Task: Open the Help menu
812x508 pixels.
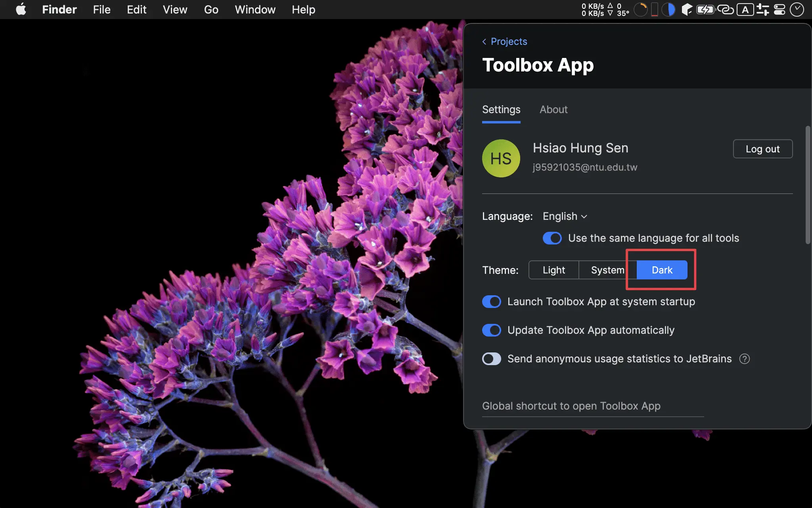Action: point(303,10)
